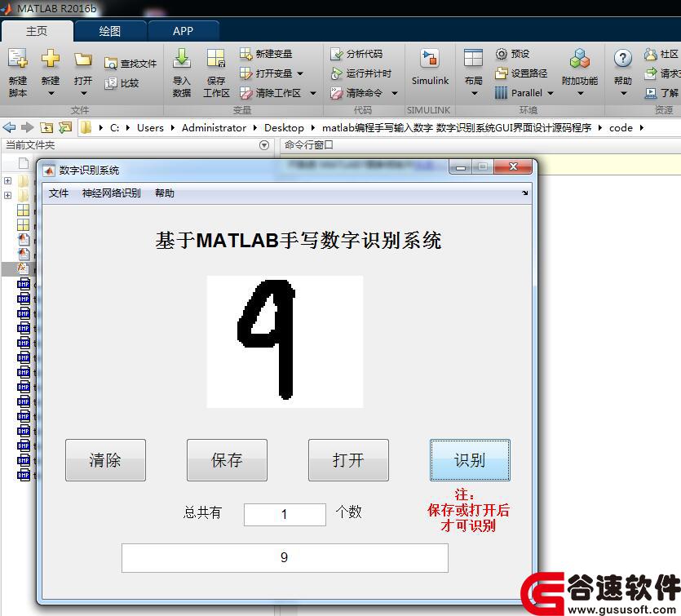Switch to the 主页 (Home) tab
681x616 pixels.
(x=37, y=31)
